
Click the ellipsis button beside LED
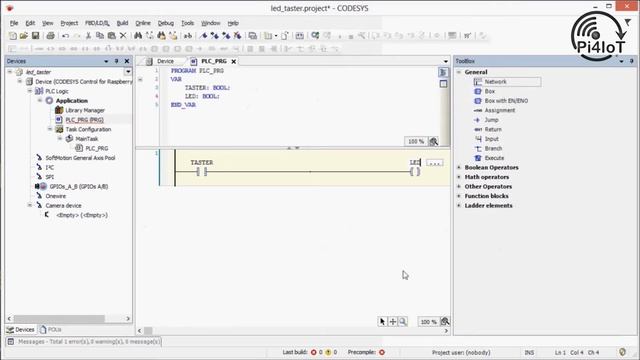[x=435, y=162]
